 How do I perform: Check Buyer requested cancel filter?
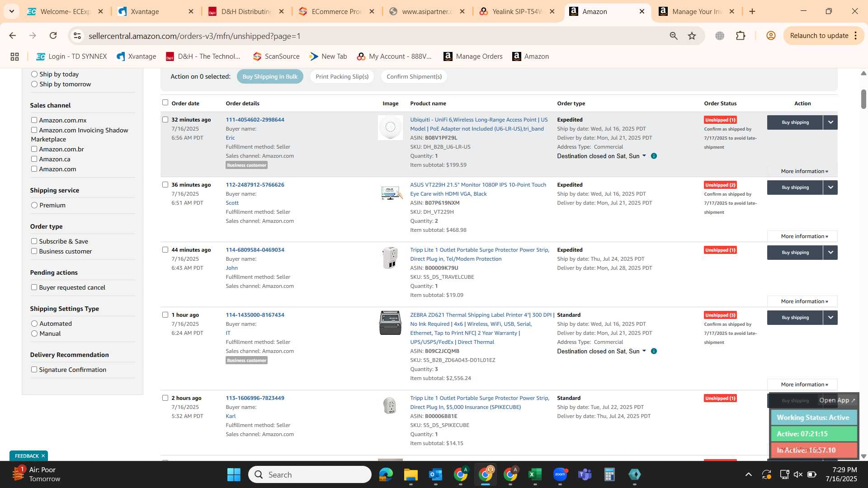pos(34,287)
